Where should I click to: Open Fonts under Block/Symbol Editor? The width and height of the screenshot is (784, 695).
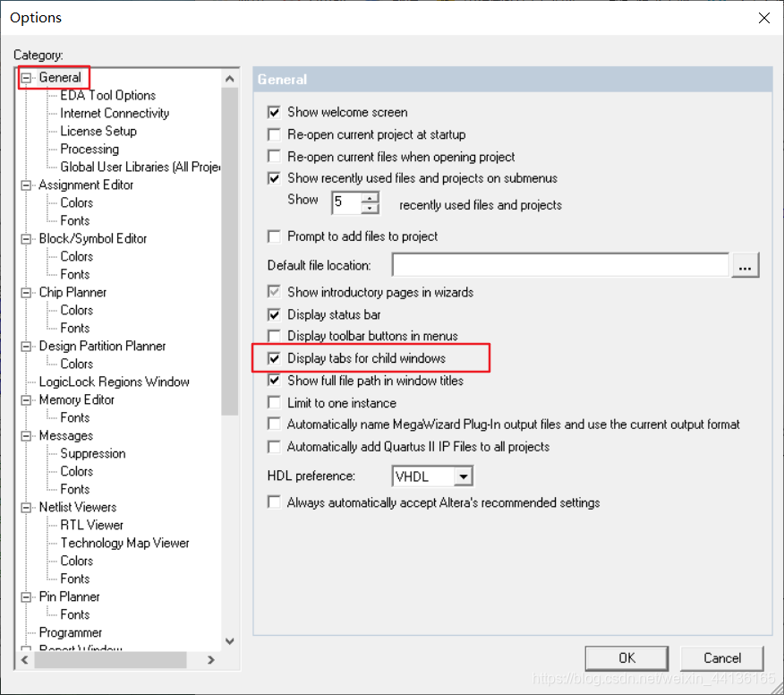coord(75,275)
